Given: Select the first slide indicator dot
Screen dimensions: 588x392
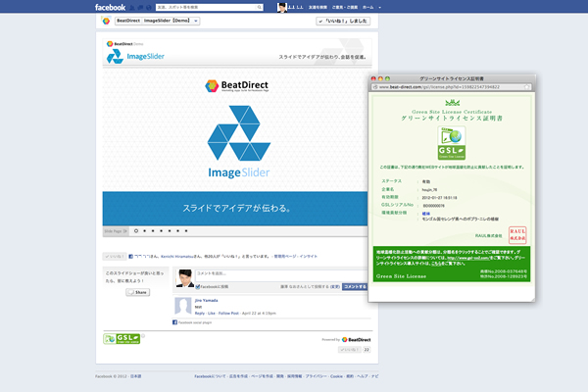Looking at the screenshot, I should 134,231.
